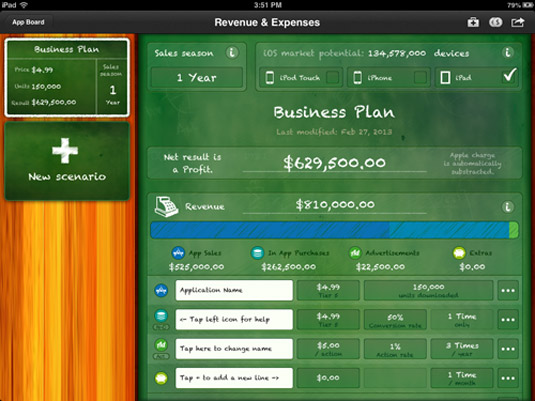Open more options for Application Name row

click(508, 290)
